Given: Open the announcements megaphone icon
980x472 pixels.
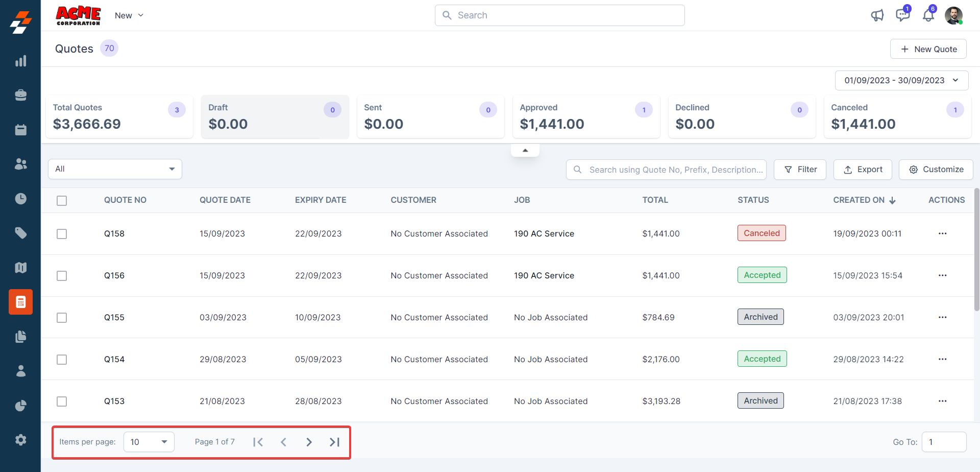Looking at the screenshot, I should click(x=877, y=15).
